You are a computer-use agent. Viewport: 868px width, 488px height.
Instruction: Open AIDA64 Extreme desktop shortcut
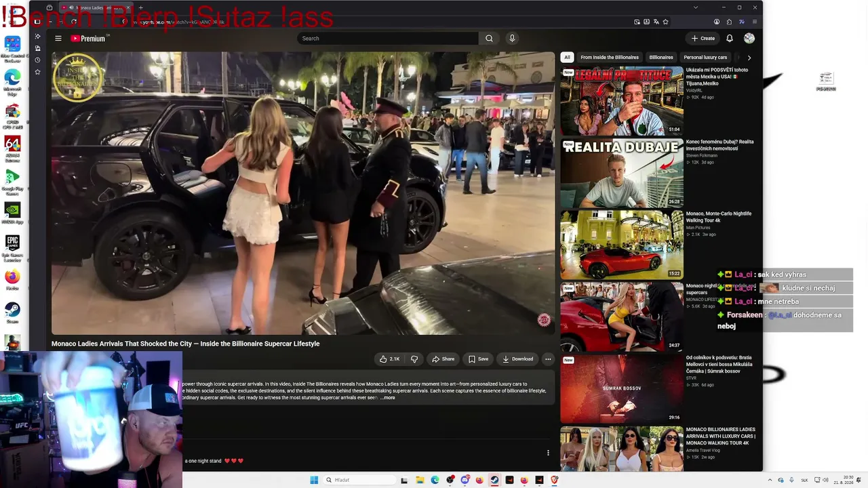[x=12, y=149]
